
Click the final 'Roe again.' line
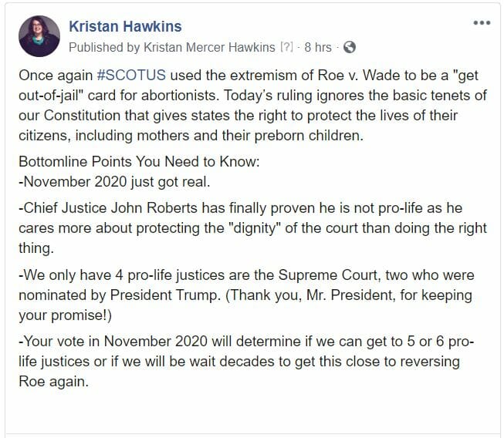pyautogui.click(x=53, y=382)
